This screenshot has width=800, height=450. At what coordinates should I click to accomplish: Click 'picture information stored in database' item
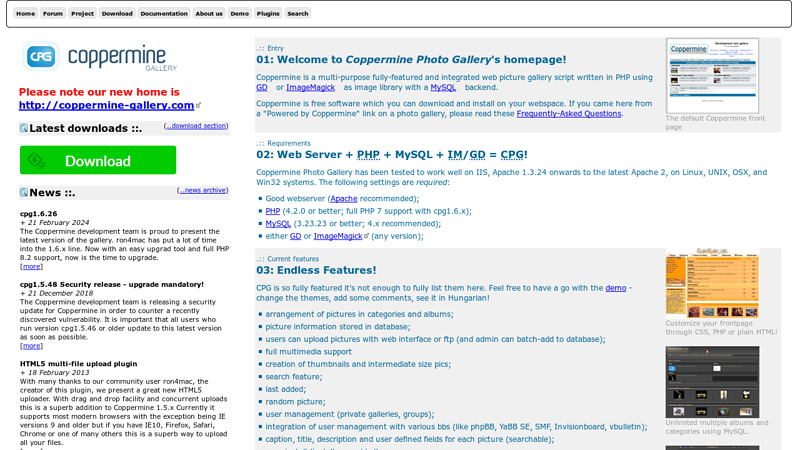pos(338,327)
